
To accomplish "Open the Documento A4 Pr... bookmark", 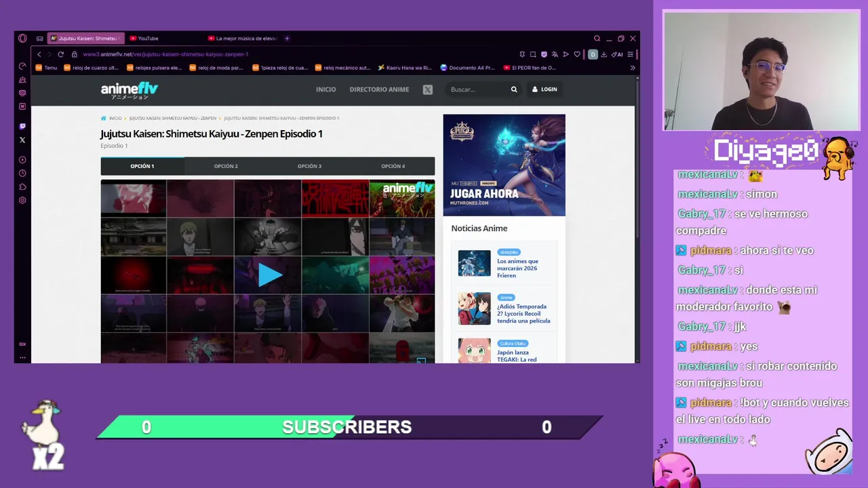I will [x=467, y=68].
